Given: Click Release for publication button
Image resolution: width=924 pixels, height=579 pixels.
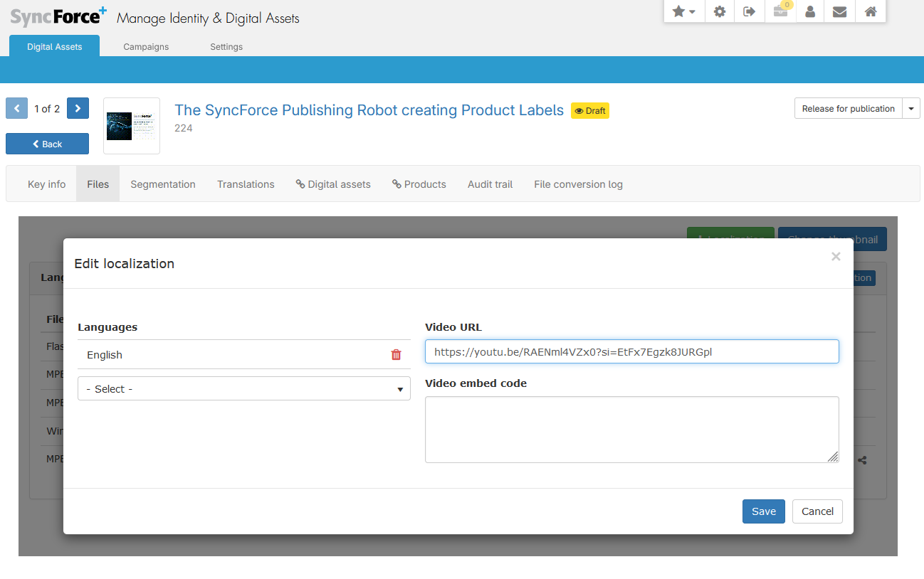Looking at the screenshot, I should pos(848,109).
